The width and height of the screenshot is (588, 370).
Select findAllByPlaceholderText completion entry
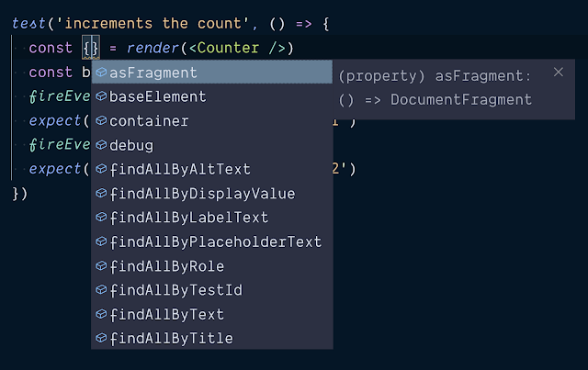212,241
